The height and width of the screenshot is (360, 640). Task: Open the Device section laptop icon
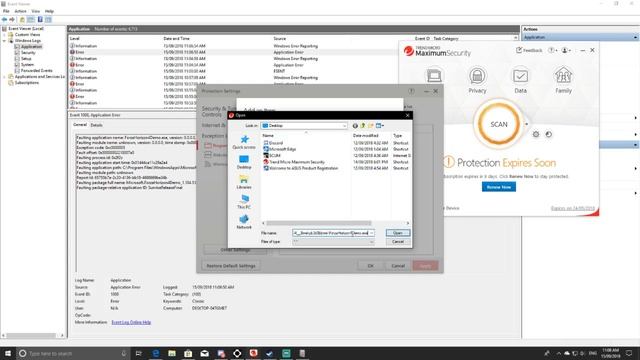click(x=434, y=76)
